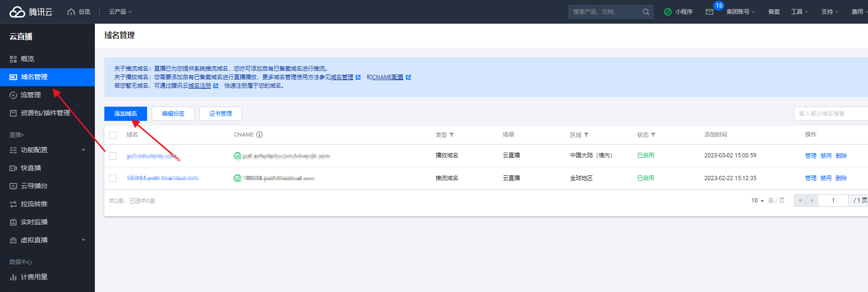
Task: Click 删除 for the 播放域名 row
Action: (841, 156)
